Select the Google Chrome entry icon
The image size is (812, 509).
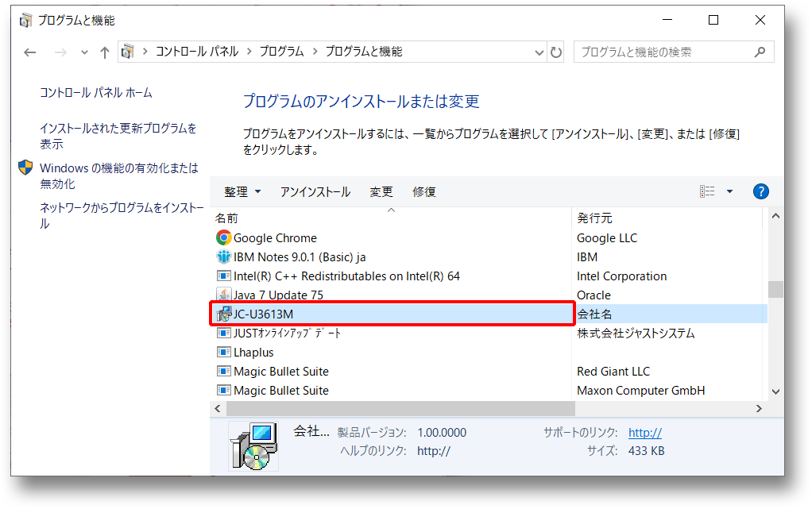pyautogui.click(x=224, y=237)
